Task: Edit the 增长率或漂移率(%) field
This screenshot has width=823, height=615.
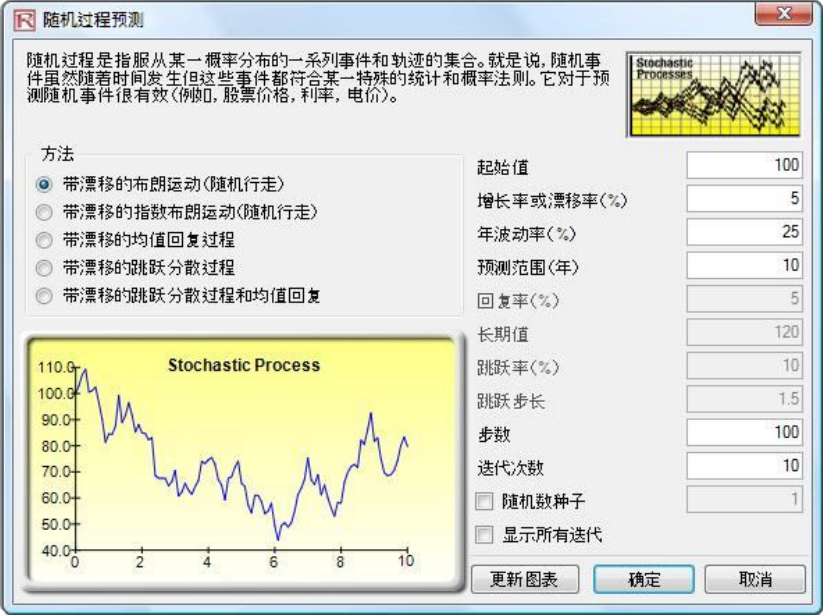Action: tap(744, 198)
